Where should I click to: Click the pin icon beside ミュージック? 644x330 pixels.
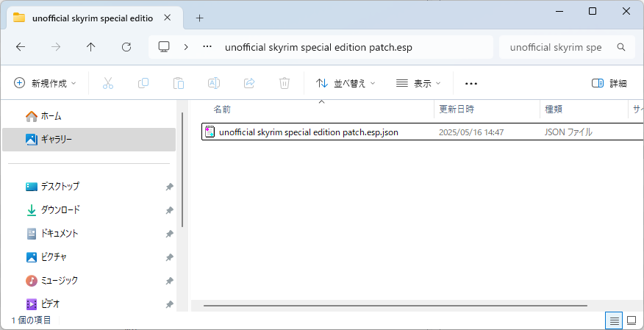(169, 281)
